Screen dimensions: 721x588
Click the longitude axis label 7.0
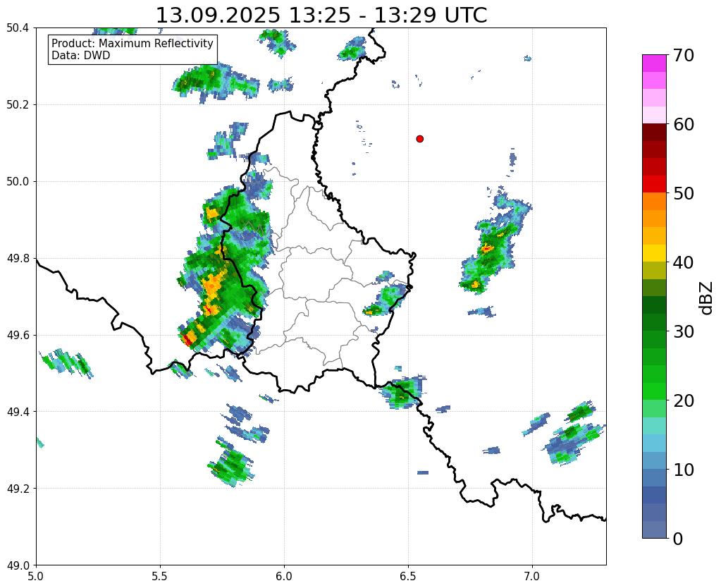(x=533, y=576)
